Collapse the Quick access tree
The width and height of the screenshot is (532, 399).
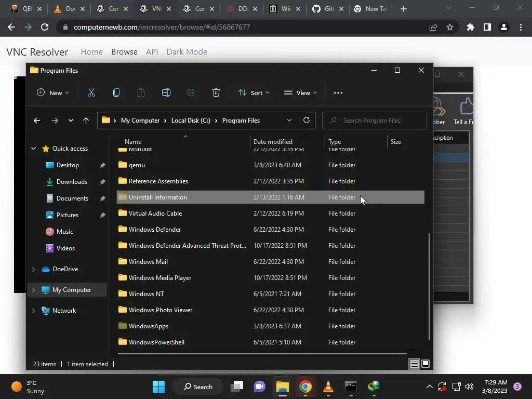(34, 148)
